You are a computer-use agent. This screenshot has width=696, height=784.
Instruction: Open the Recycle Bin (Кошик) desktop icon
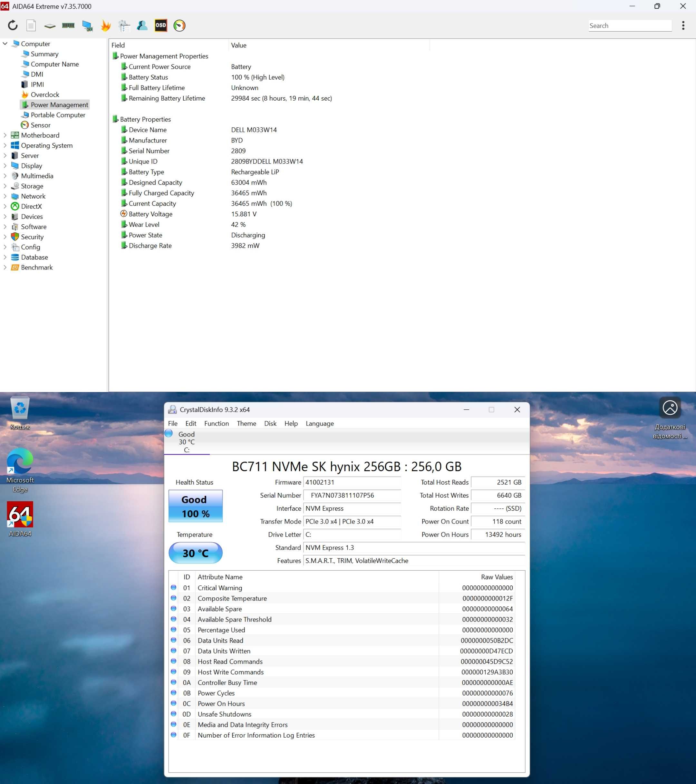point(20,413)
